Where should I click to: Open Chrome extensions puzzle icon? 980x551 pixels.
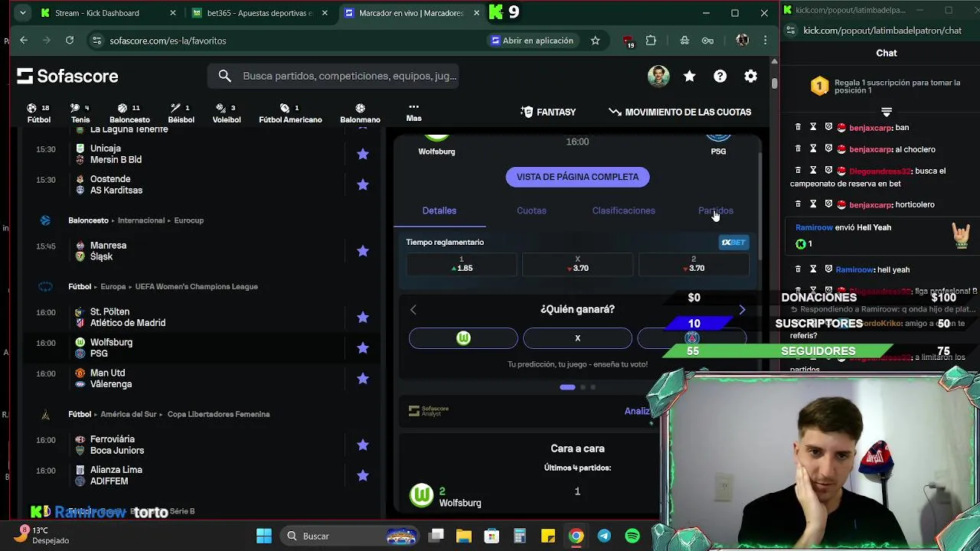[x=651, y=41]
